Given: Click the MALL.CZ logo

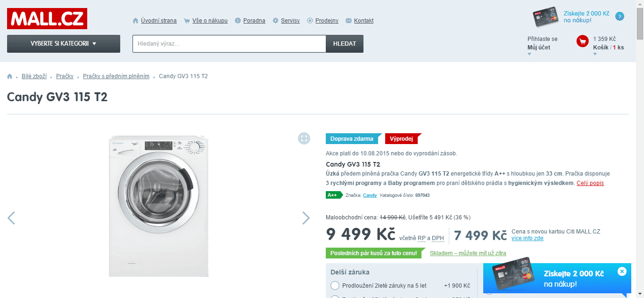Looking at the screenshot, I should 47,19.
